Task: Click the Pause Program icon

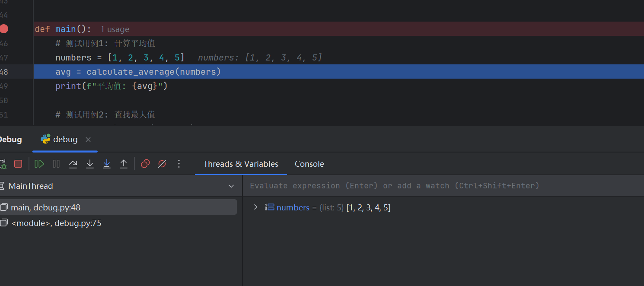Action: [56, 164]
